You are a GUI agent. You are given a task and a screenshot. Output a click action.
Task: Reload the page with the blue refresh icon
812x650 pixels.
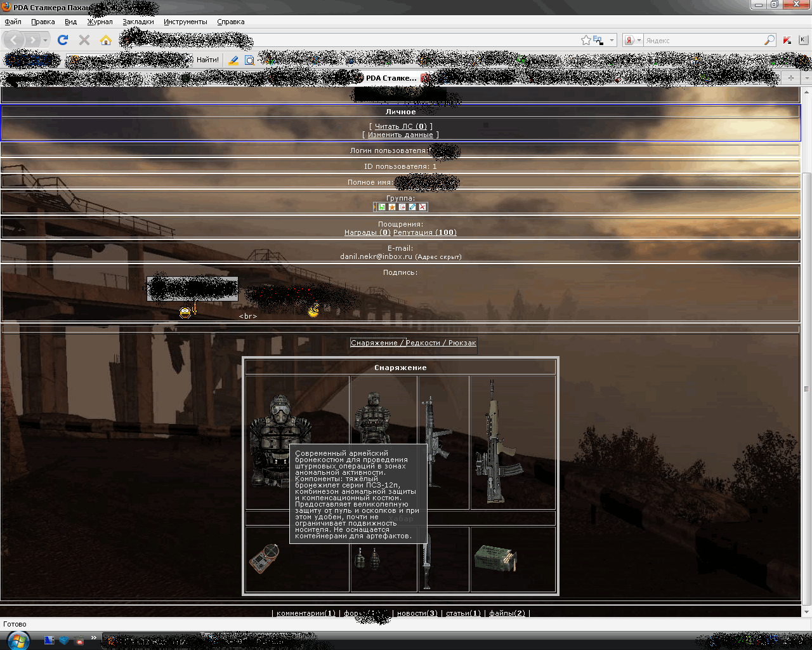tap(63, 40)
